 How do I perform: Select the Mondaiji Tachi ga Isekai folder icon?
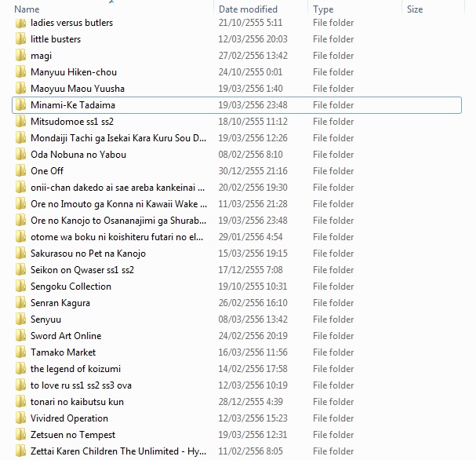pos(20,138)
